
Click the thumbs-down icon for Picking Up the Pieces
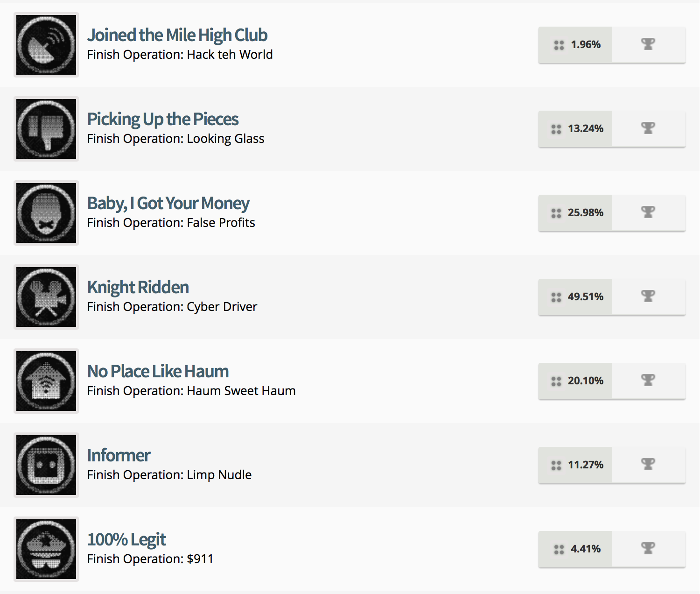click(46, 129)
